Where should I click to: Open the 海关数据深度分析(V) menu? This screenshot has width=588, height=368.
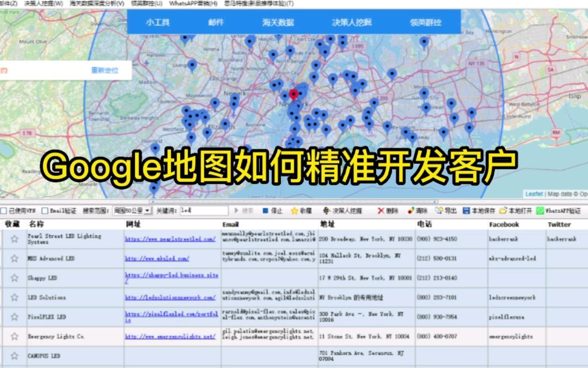[x=97, y=3]
